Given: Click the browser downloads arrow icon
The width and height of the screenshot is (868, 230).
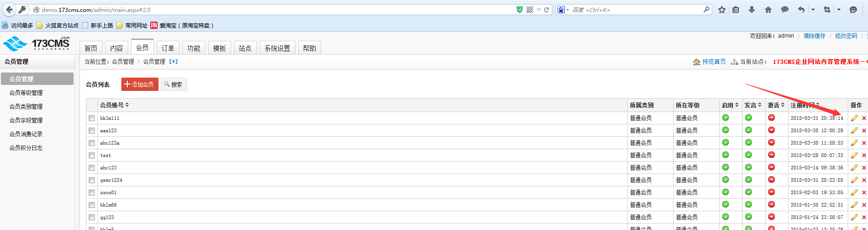Looking at the screenshot, I should coord(752,10).
